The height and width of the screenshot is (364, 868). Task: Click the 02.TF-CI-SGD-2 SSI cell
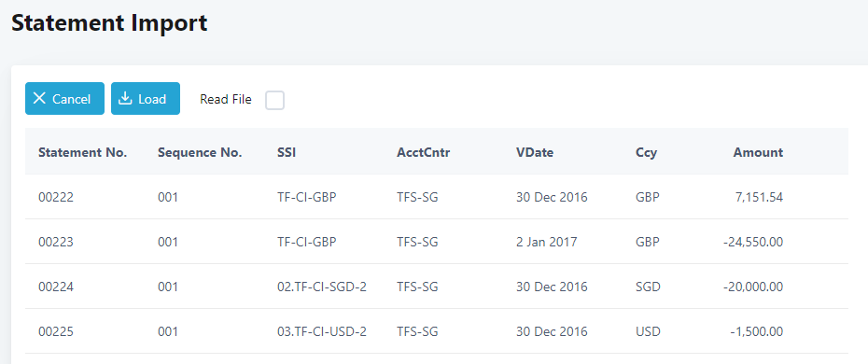click(322, 287)
